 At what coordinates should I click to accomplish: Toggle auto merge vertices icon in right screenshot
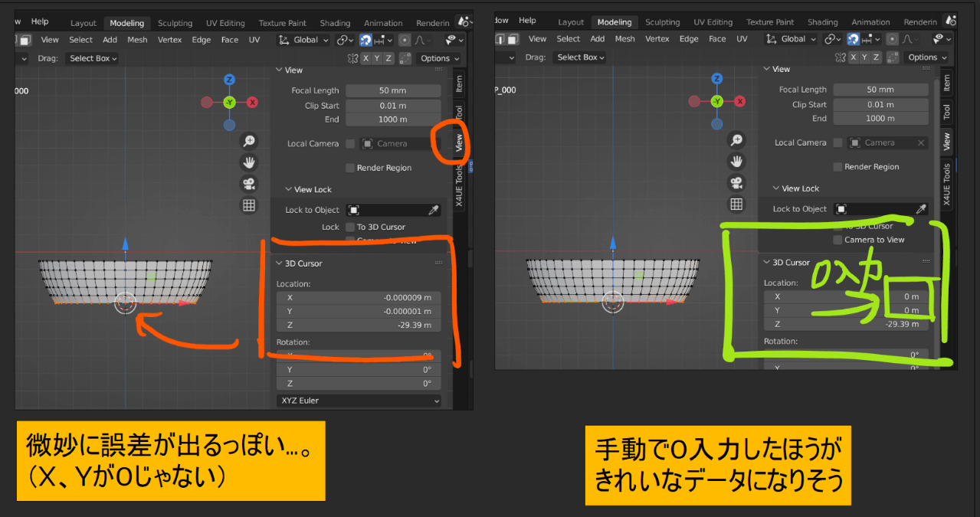click(894, 57)
